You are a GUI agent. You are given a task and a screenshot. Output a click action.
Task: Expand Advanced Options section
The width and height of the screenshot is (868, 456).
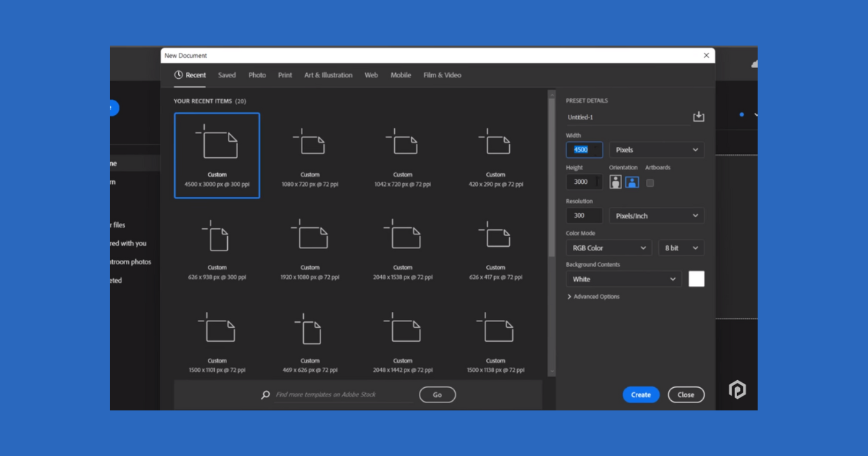tap(593, 297)
